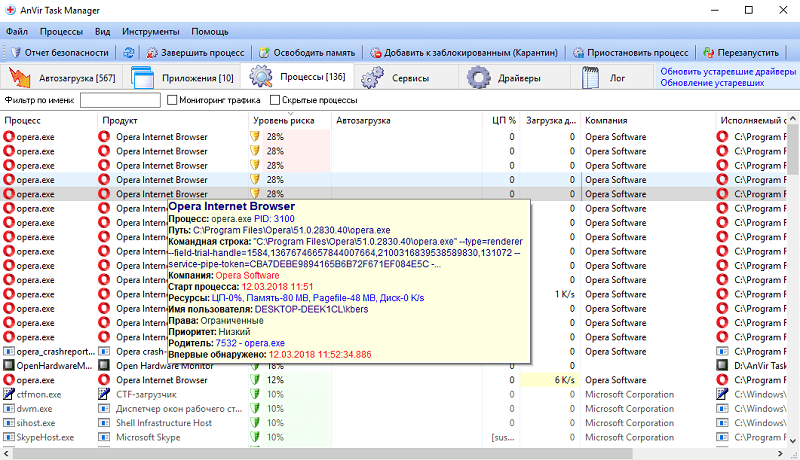Follow the Обновление устаревших link
Image resolution: width=800 pixels, height=460 pixels.
(712, 83)
